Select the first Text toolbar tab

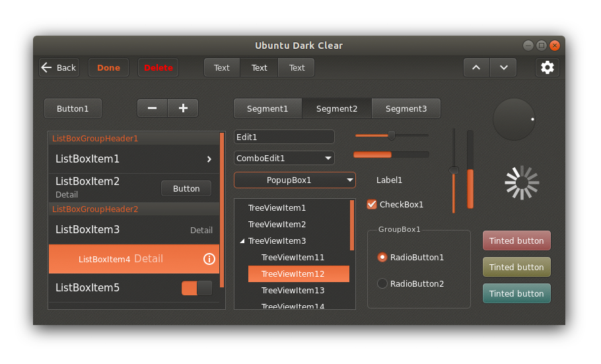(x=222, y=67)
